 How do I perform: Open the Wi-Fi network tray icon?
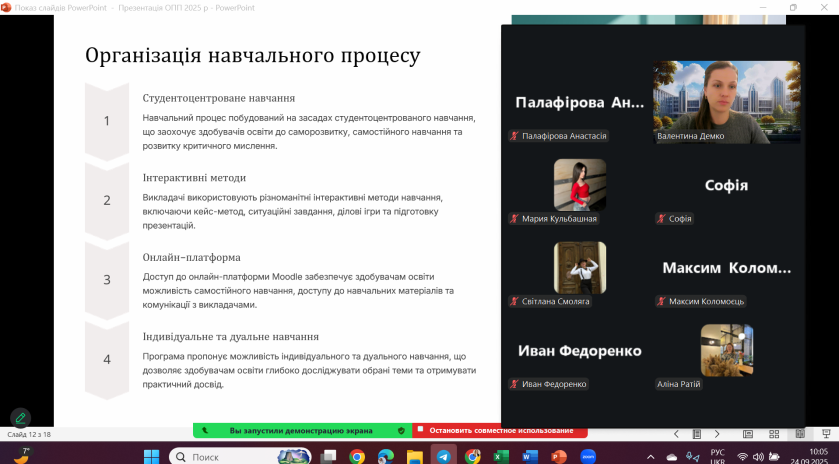pos(742,457)
